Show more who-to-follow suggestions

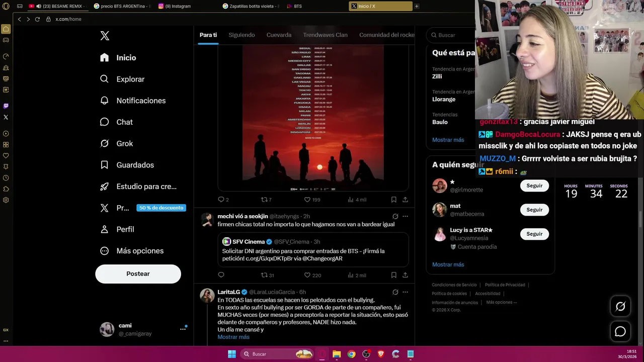click(x=448, y=264)
